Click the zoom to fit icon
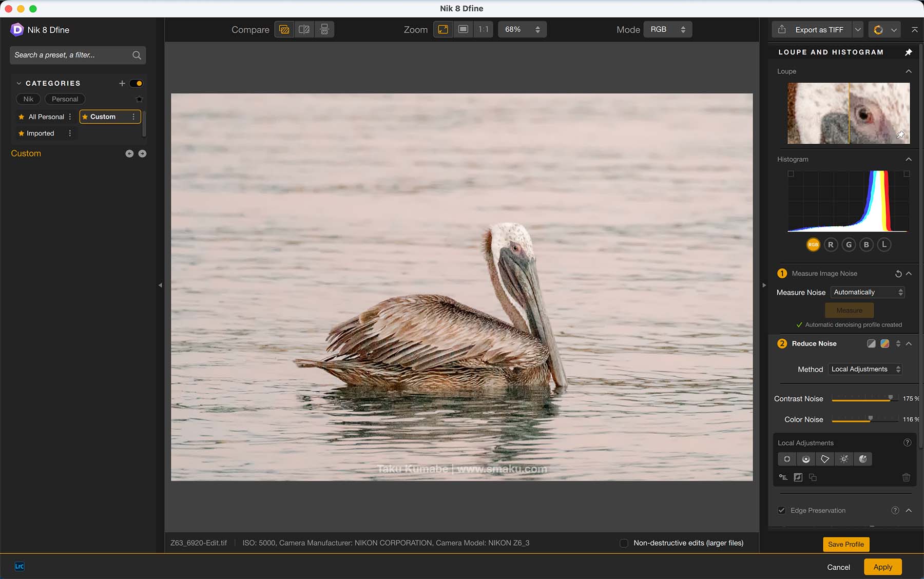 tap(443, 30)
